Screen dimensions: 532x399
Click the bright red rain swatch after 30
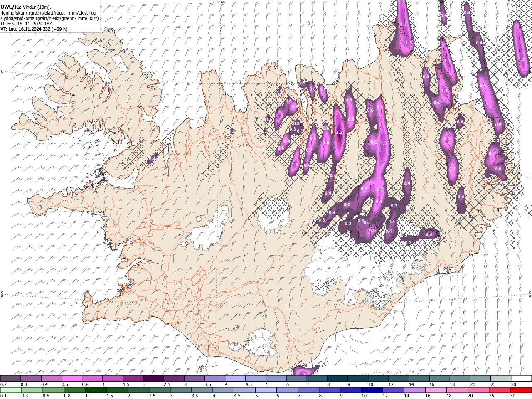point(521,390)
